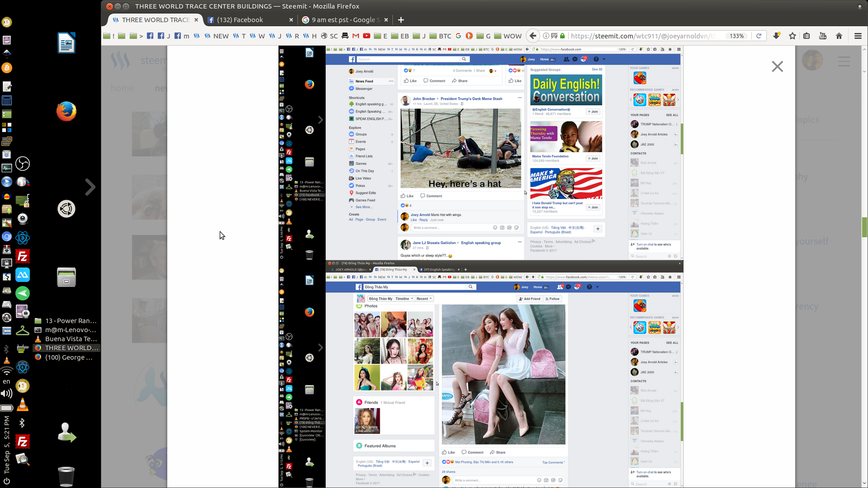Screen dimensions: 868x488
Task: Open the Bitcoin orange launcher icon
Action: pos(7,68)
